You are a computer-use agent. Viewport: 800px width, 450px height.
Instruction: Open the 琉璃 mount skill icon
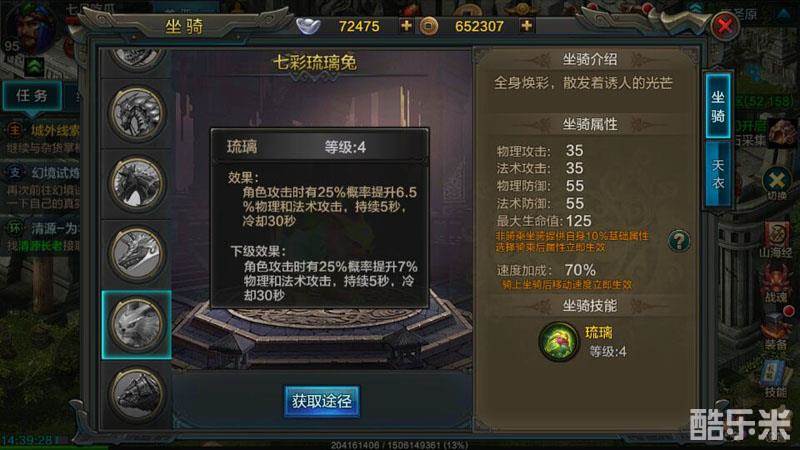click(x=559, y=341)
